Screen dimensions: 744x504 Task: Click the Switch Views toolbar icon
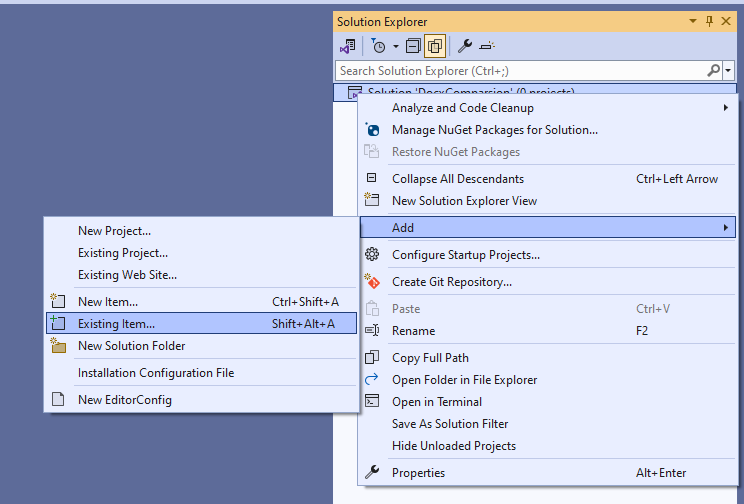click(347, 46)
